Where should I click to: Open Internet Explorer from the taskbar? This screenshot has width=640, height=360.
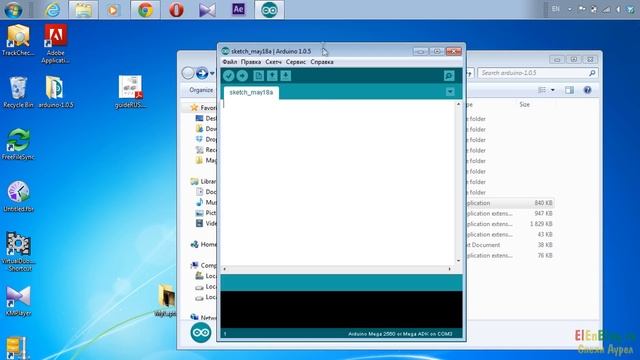pos(52,10)
